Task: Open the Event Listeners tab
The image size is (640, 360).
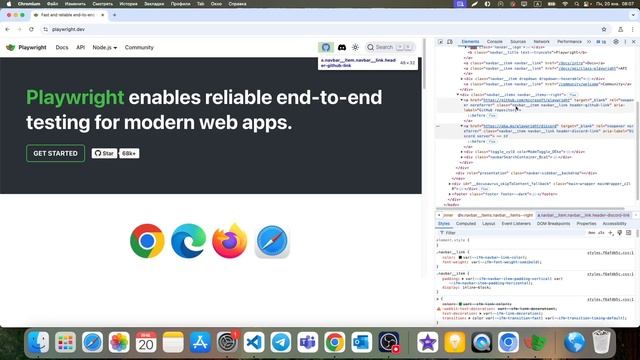Action: point(516,224)
